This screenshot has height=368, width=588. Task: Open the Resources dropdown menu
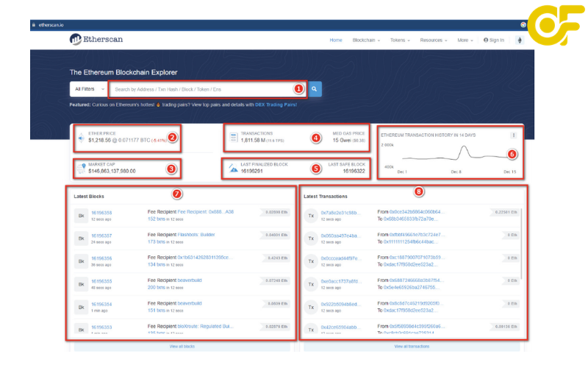tap(434, 40)
